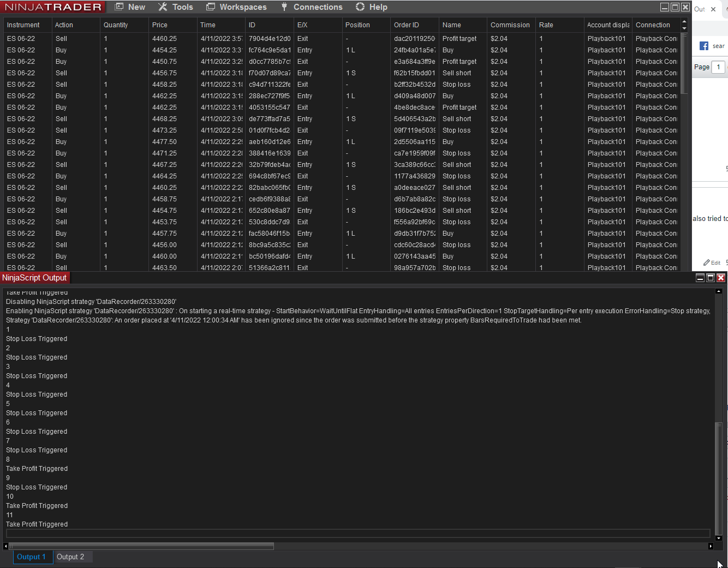The image size is (728, 568).
Task: Select price 4456.00 cell
Action: click(172, 245)
